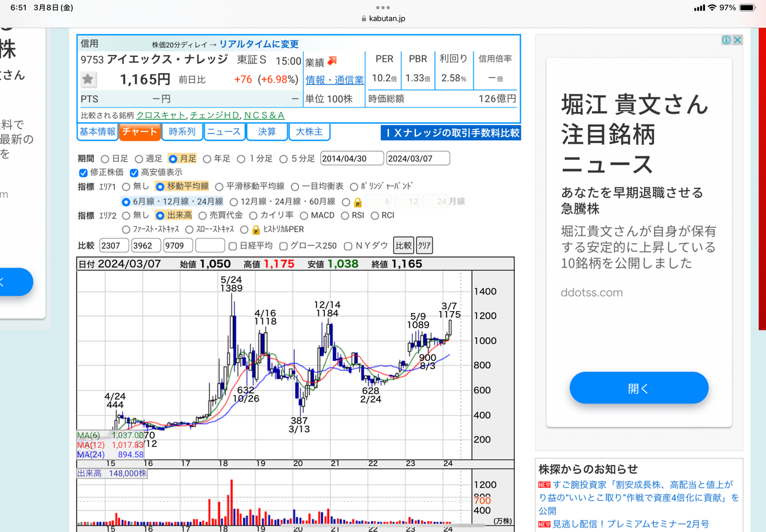
Task: Enable the 日経平均 comparison checkbox
Action: 233,246
